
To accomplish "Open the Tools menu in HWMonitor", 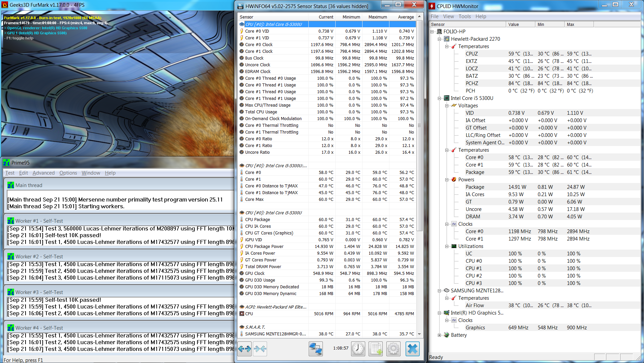I will pos(464,16).
